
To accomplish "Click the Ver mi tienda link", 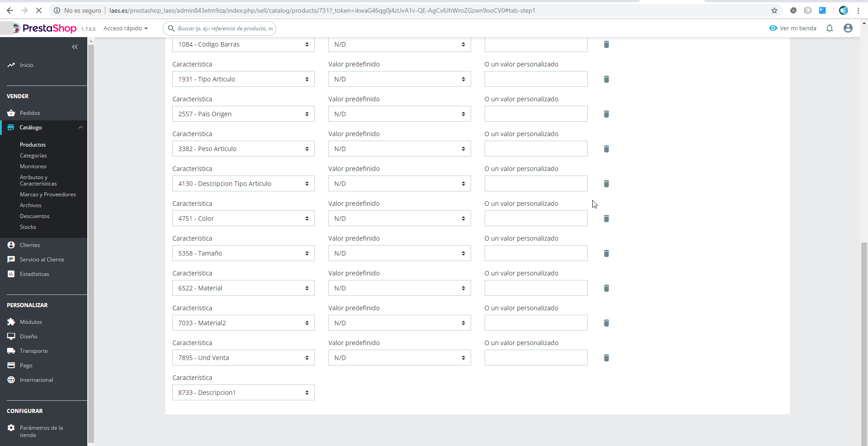I will point(797,28).
